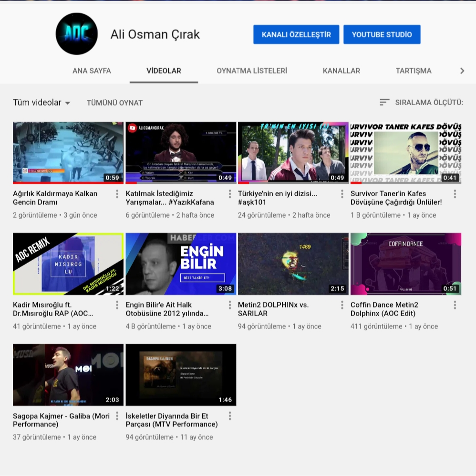Click the '24 görüntüleme • 2 hafta önce' text
This screenshot has height=476, width=476.
tap(284, 215)
